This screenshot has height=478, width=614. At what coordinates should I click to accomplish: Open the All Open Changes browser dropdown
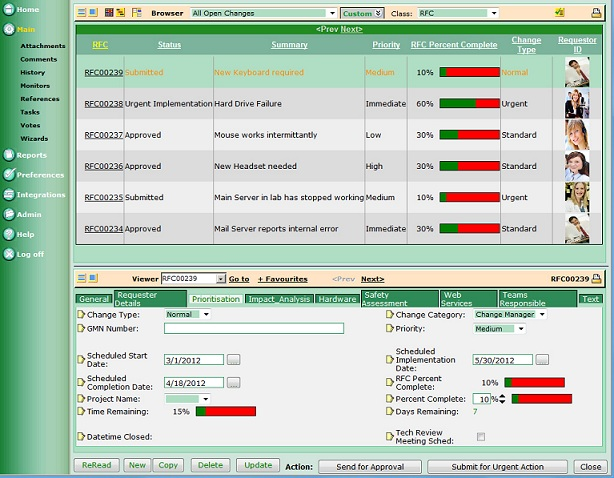tap(264, 13)
